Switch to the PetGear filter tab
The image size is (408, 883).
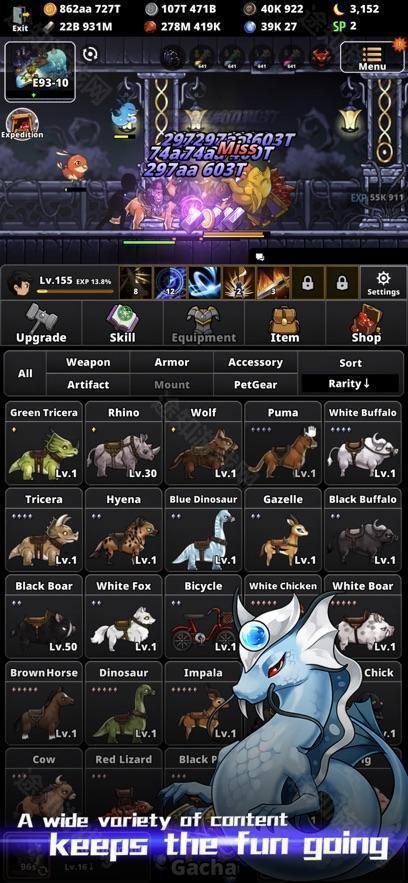[x=255, y=385]
